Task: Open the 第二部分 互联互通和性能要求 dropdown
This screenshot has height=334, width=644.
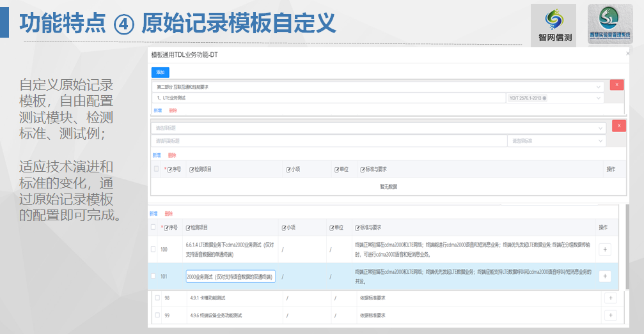Action: pyautogui.click(x=378, y=87)
